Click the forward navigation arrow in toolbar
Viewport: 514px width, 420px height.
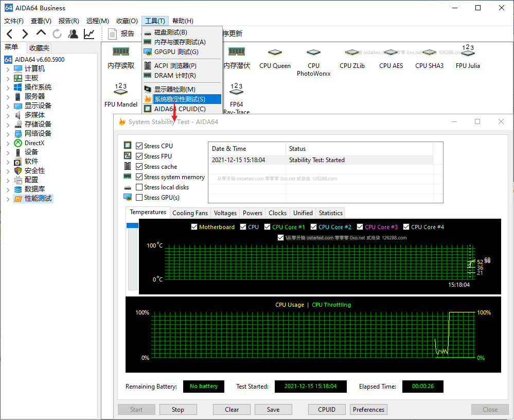(x=25, y=34)
